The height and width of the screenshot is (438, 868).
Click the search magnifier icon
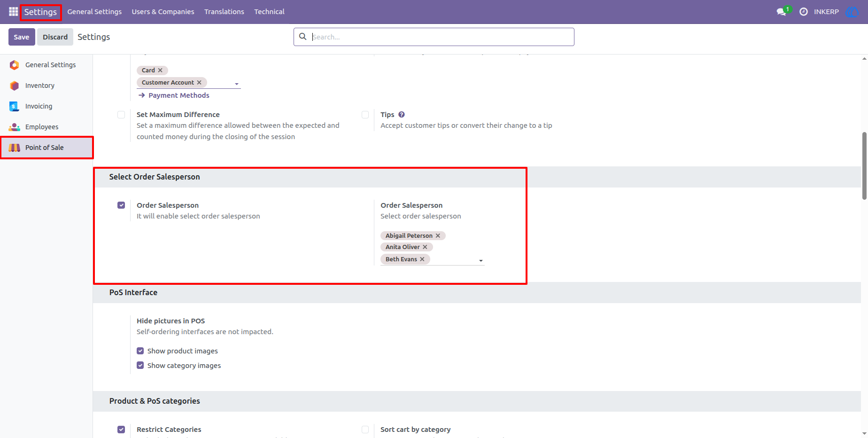(x=303, y=37)
